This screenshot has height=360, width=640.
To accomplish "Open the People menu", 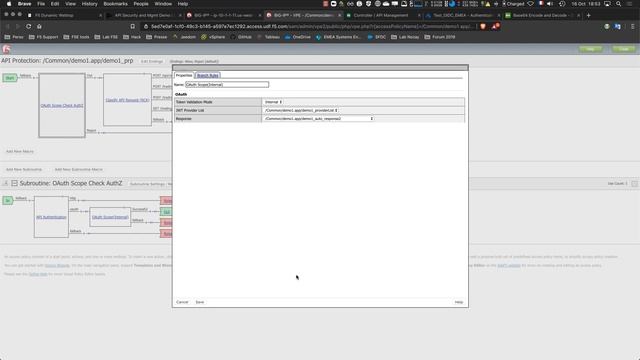I will [x=141, y=4].
